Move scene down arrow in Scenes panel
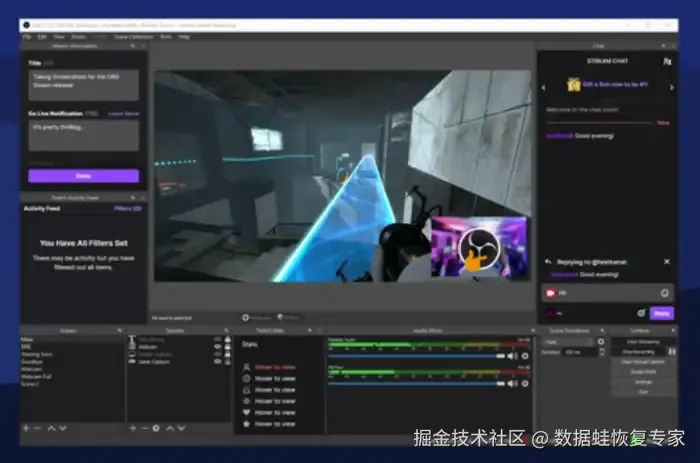700x463 pixels. 63,428
